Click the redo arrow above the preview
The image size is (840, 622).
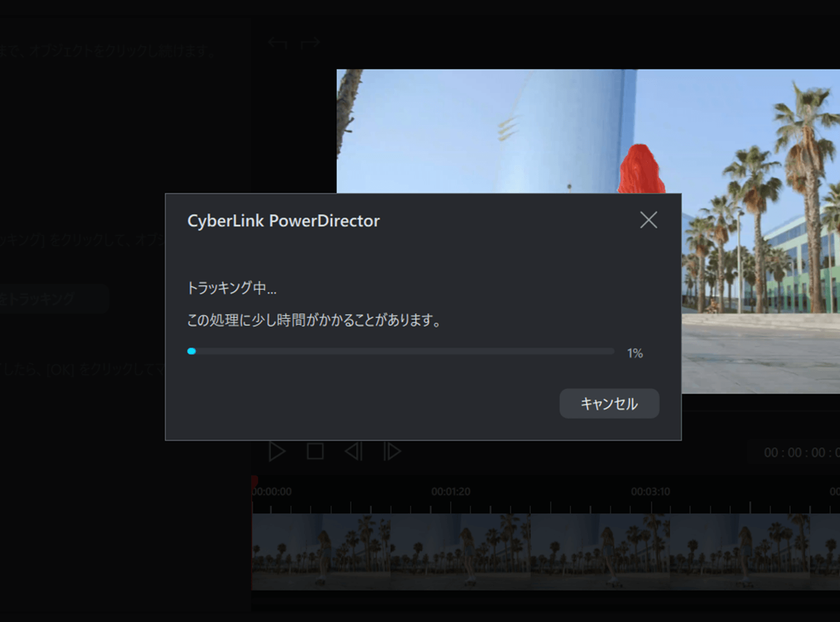point(311,43)
